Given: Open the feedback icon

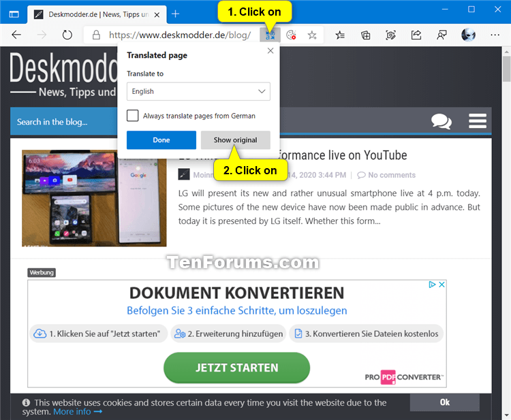Looking at the screenshot, I should pos(442,35).
